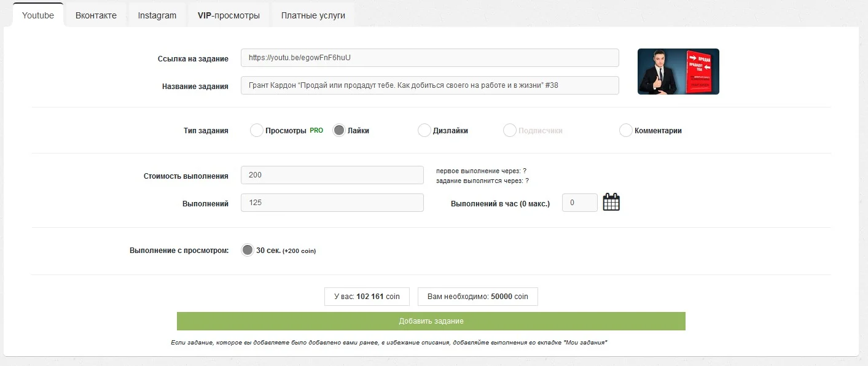This screenshot has height=366, width=868.
Task: Focus the Название задания field
Action: pyautogui.click(x=430, y=85)
